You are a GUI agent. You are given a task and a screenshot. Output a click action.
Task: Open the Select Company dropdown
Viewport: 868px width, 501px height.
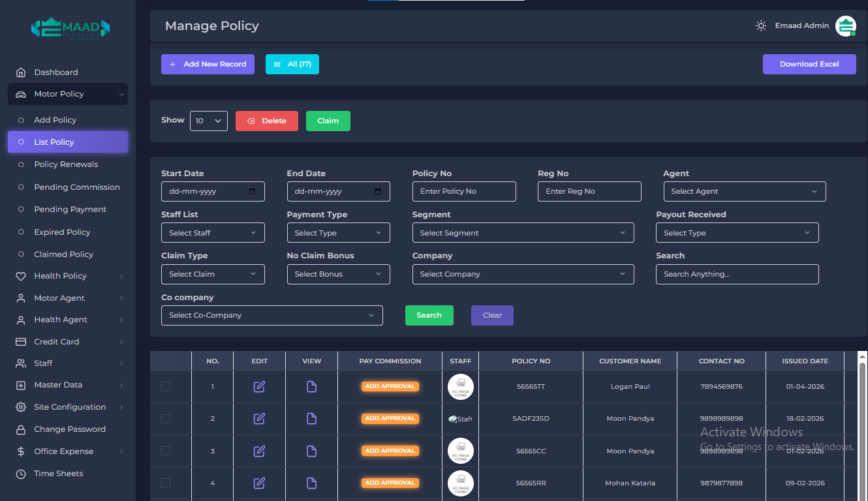(523, 275)
